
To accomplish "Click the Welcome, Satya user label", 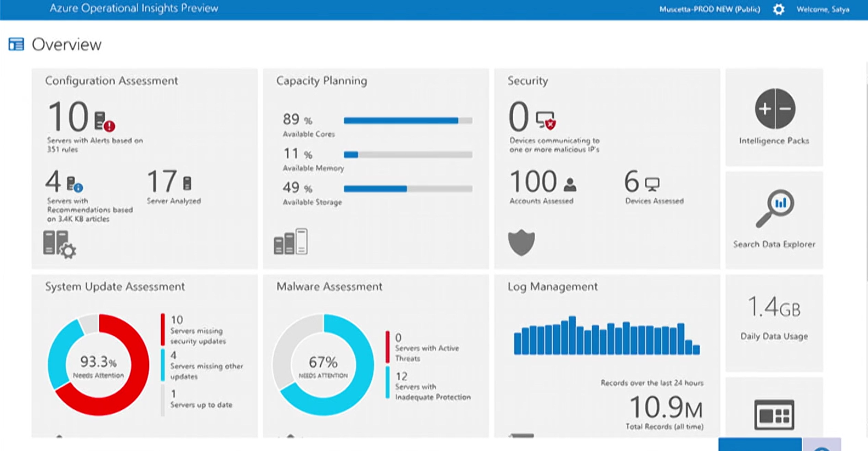I will click(x=823, y=9).
